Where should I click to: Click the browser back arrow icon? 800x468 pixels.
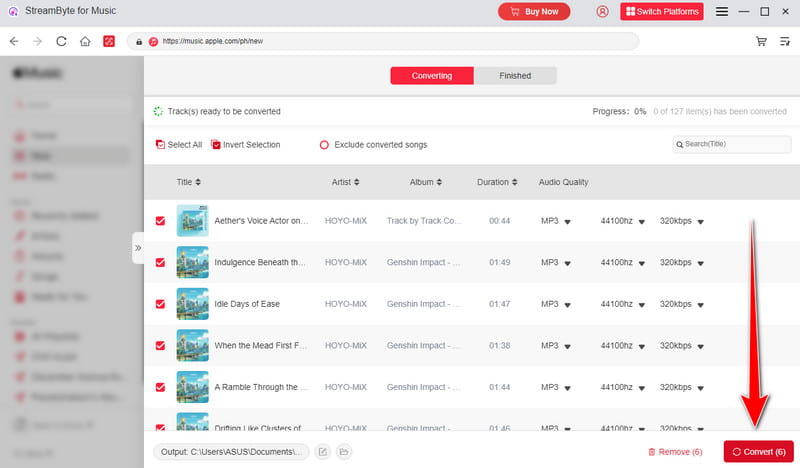[x=14, y=42]
